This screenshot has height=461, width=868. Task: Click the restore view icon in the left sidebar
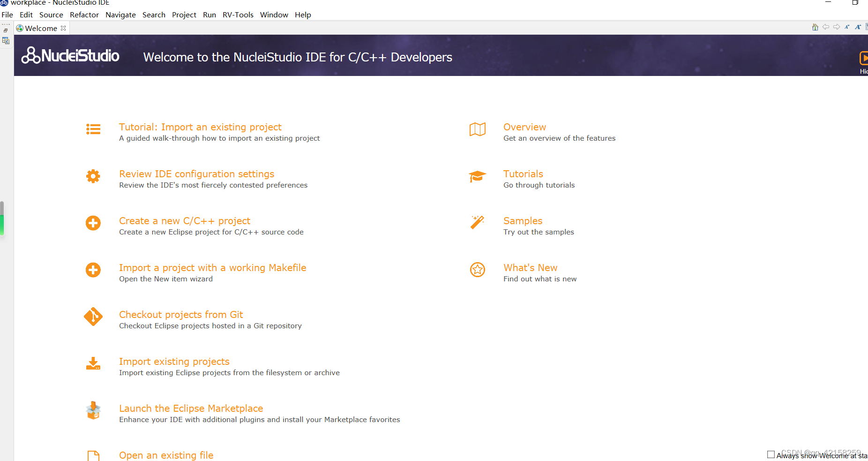click(6, 30)
